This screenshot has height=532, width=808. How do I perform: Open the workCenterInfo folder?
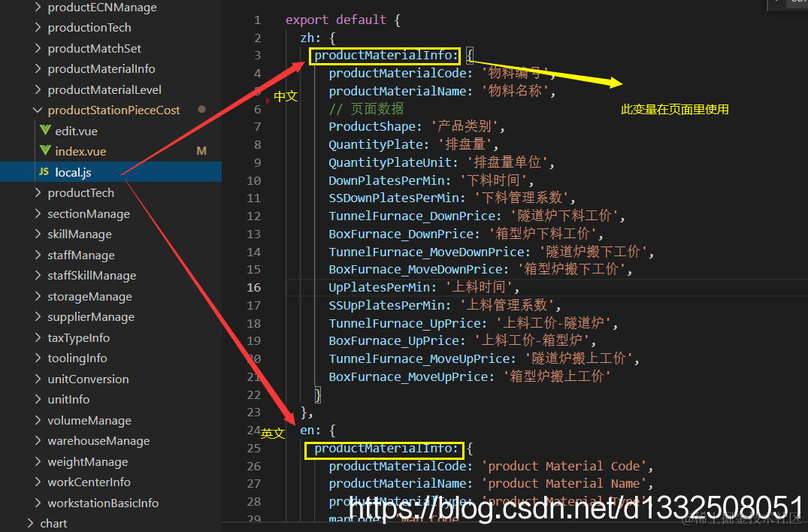click(89, 482)
